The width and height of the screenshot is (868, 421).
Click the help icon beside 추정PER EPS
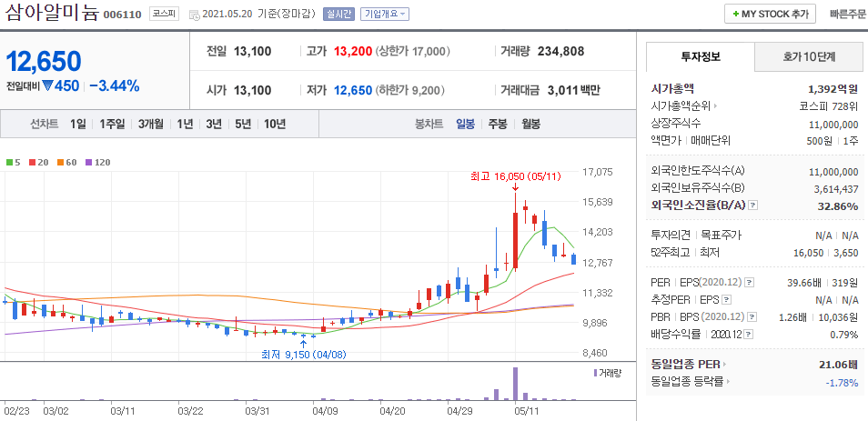pyautogui.click(x=726, y=299)
